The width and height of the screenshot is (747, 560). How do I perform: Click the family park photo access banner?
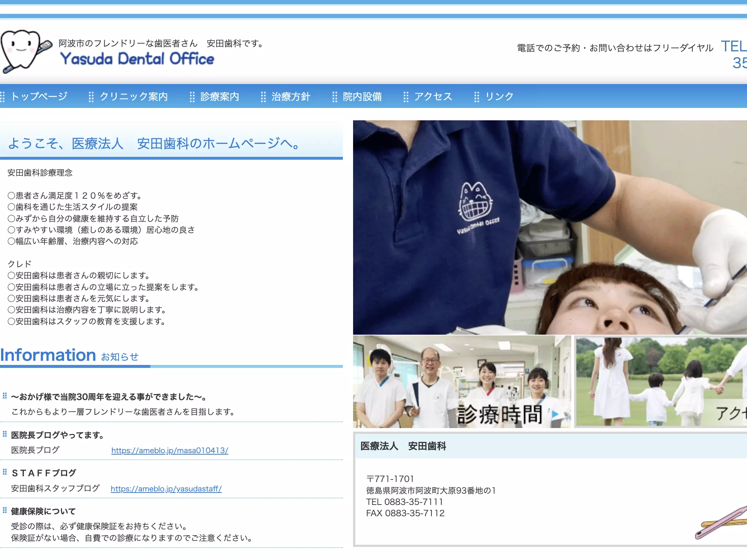point(661,382)
